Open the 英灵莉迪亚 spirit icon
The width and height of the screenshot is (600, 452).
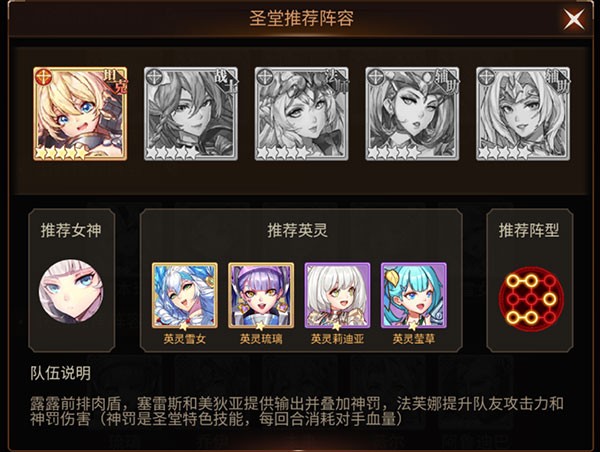pyautogui.click(x=338, y=295)
